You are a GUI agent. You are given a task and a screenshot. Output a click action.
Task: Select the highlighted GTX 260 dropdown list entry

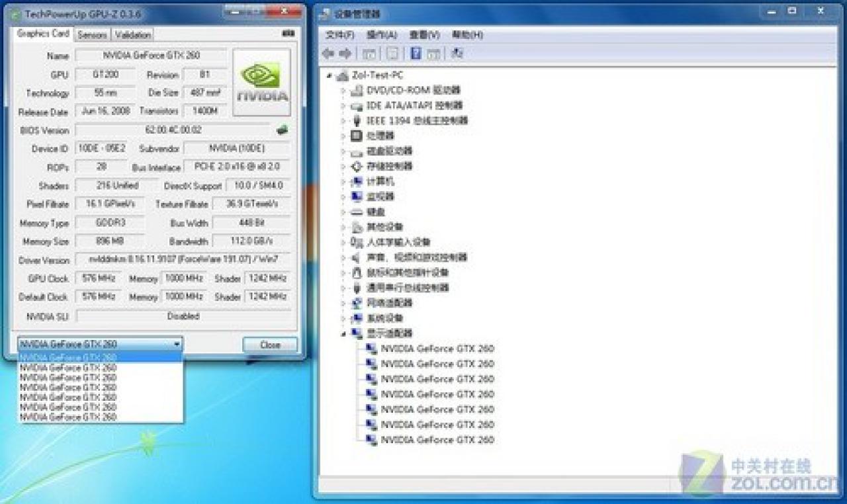101,357
